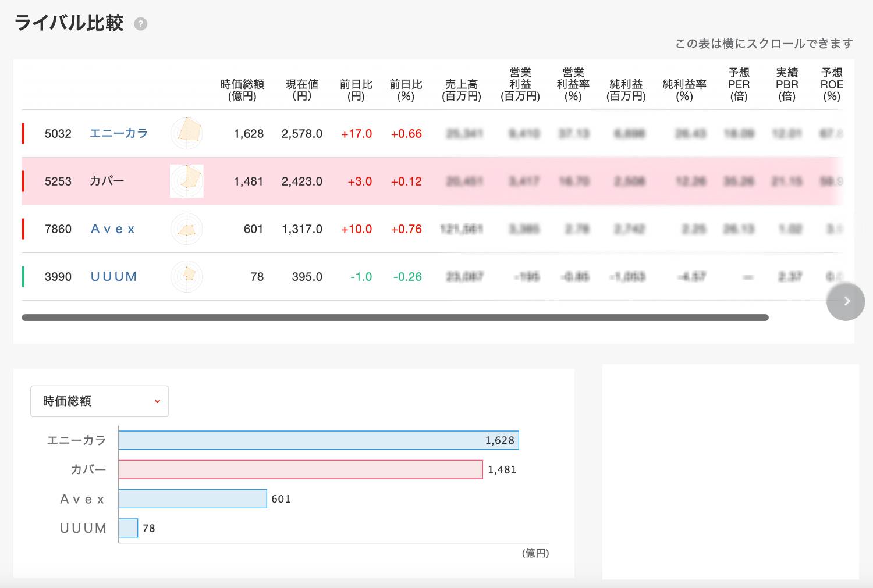Open the UUUM stock link
Viewport: 873px width, 588px height.
coord(113,277)
